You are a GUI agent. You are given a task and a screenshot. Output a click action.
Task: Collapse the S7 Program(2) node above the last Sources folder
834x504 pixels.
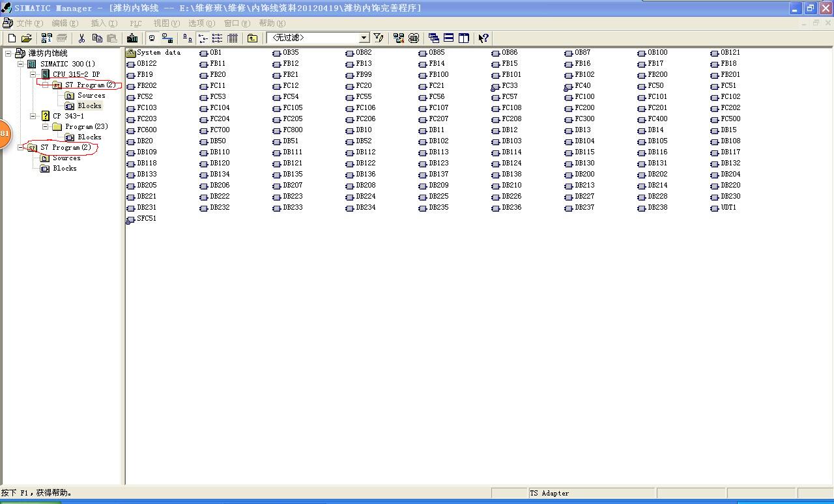pos(21,147)
